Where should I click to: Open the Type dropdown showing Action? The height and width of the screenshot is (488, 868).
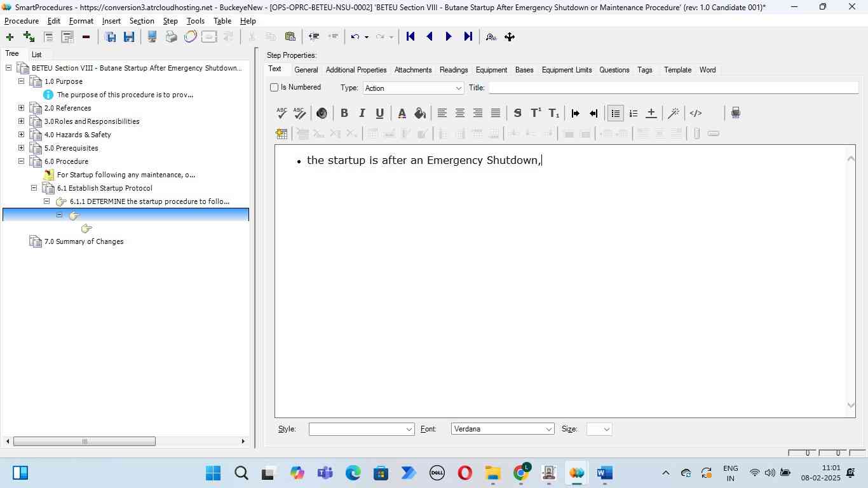click(x=413, y=88)
